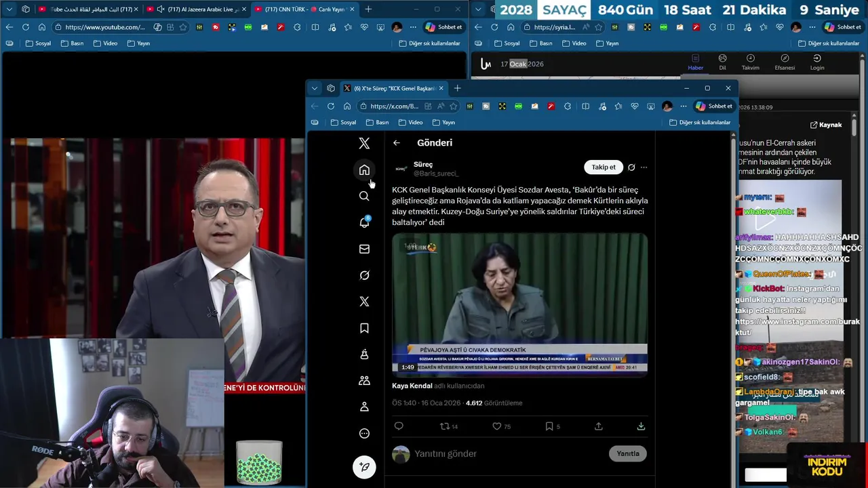Screen dimensions: 868x488
Task: Open Sohbet et Copilot in x.com window
Action: (x=715, y=106)
